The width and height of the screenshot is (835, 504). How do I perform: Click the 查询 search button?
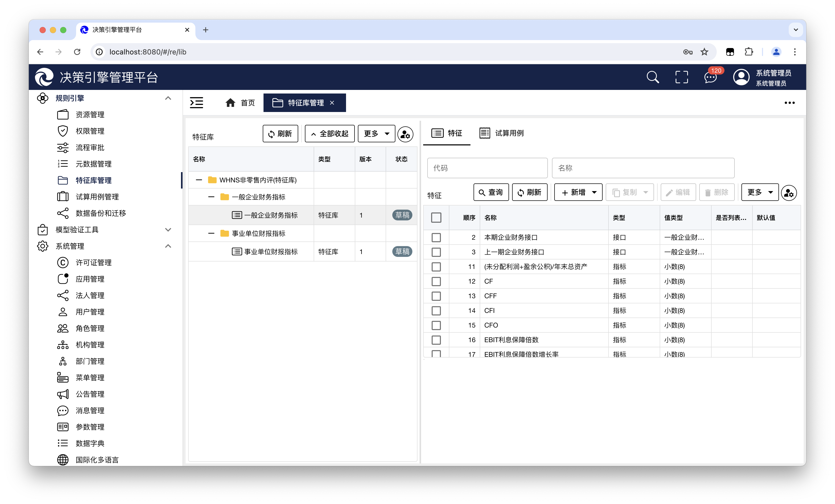tap(491, 192)
